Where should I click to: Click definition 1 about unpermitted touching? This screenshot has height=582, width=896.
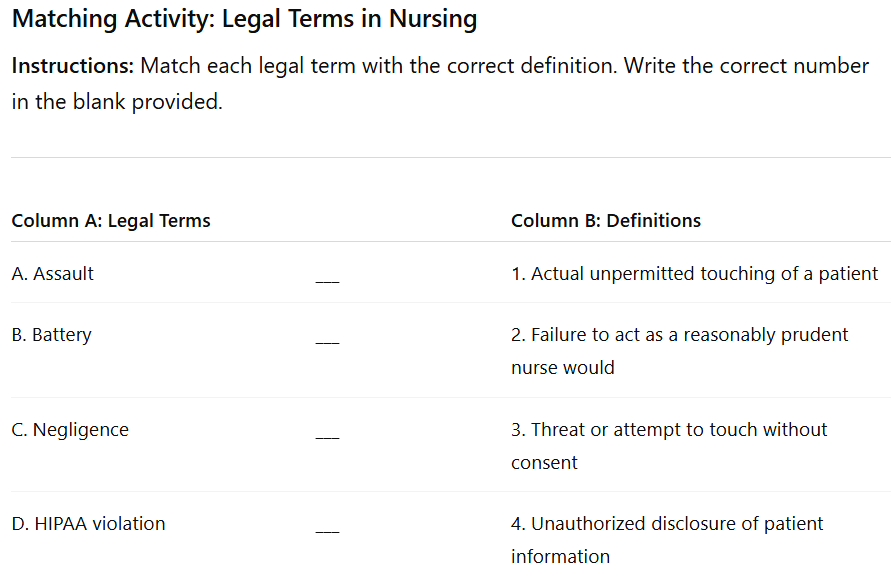694,274
